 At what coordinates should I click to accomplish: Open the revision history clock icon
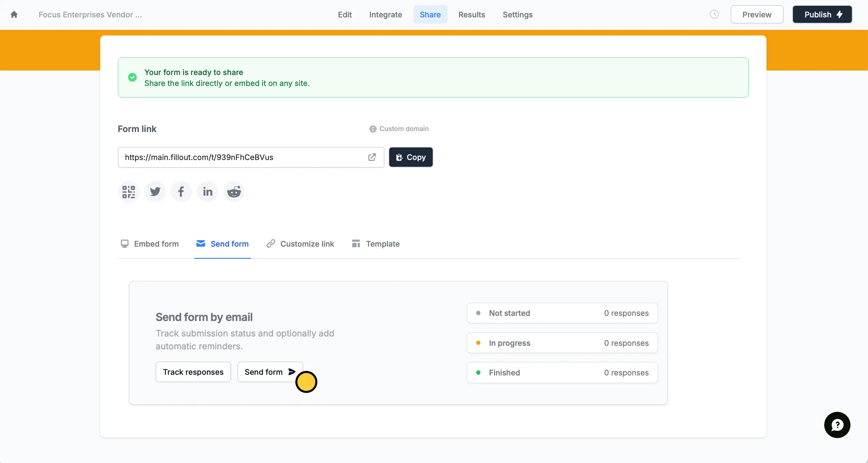click(x=714, y=14)
